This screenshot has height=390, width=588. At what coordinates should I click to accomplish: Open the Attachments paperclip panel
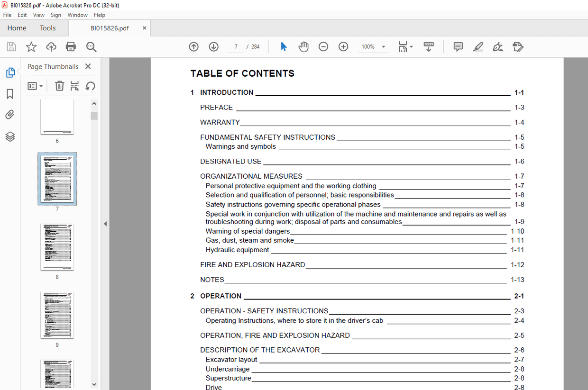10,115
